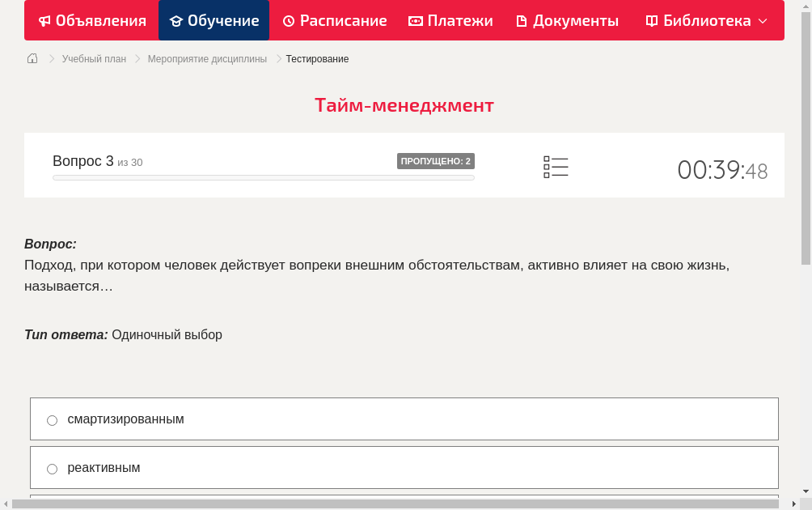The image size is (812, 510).
Task: Click the Тестирование breadcrumb entry
Action: [316, 58]
